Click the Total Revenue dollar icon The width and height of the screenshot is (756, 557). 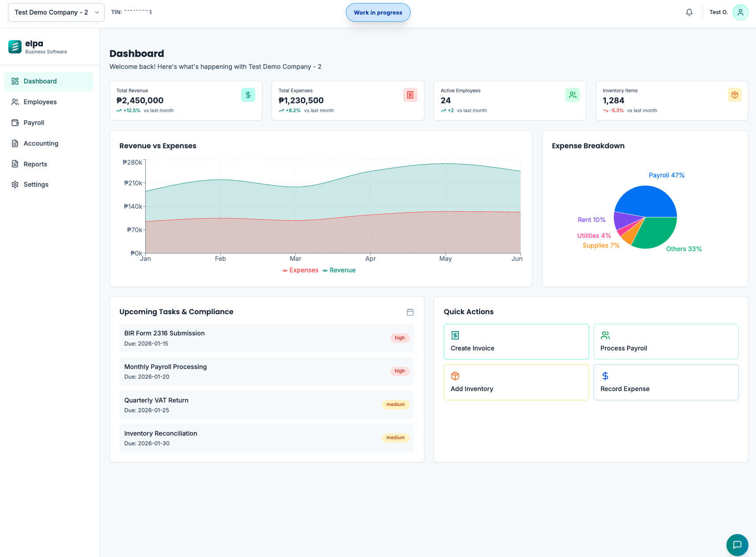(248, 95)
